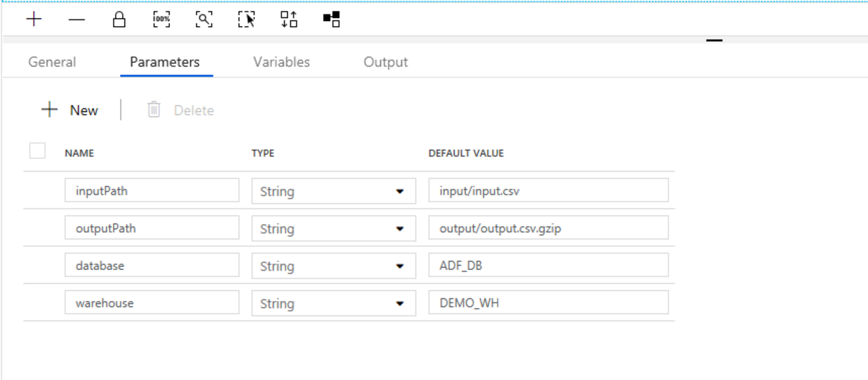Switch to the General tab
The width and height of the screenshot is (868, 380).
click(x=52, y=62)
